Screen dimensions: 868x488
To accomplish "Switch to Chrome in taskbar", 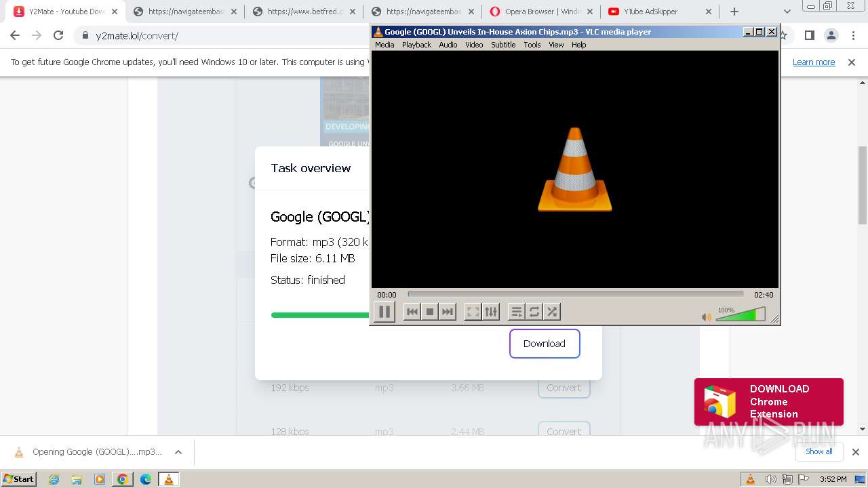I will [x=123, y=479].
